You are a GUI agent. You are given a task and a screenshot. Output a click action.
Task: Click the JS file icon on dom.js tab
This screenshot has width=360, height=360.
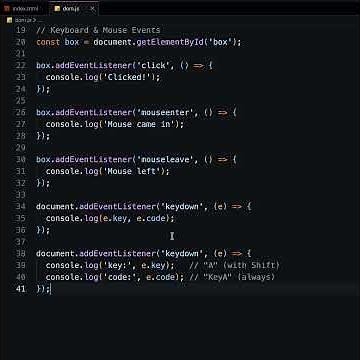coord(57,9)
